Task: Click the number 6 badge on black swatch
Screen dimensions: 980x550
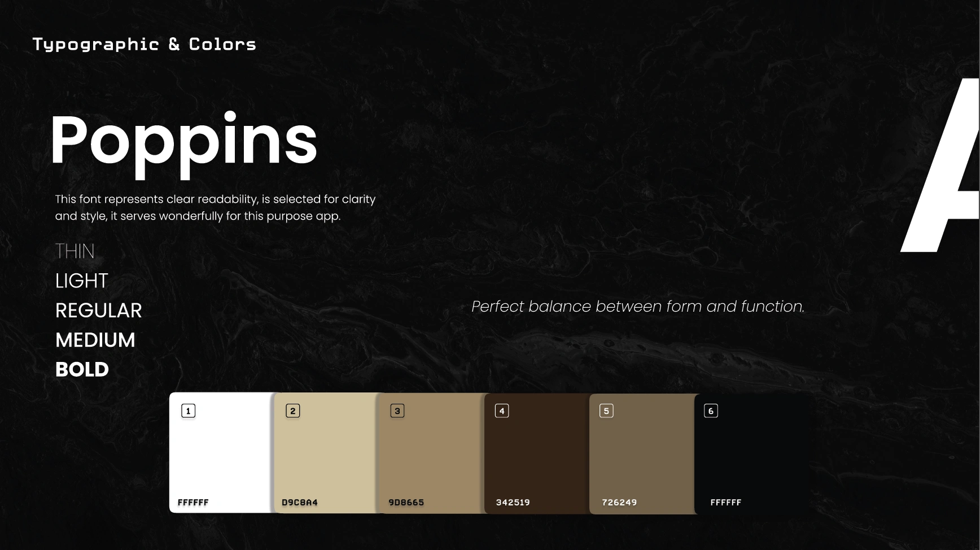Action: coord(711,411)
